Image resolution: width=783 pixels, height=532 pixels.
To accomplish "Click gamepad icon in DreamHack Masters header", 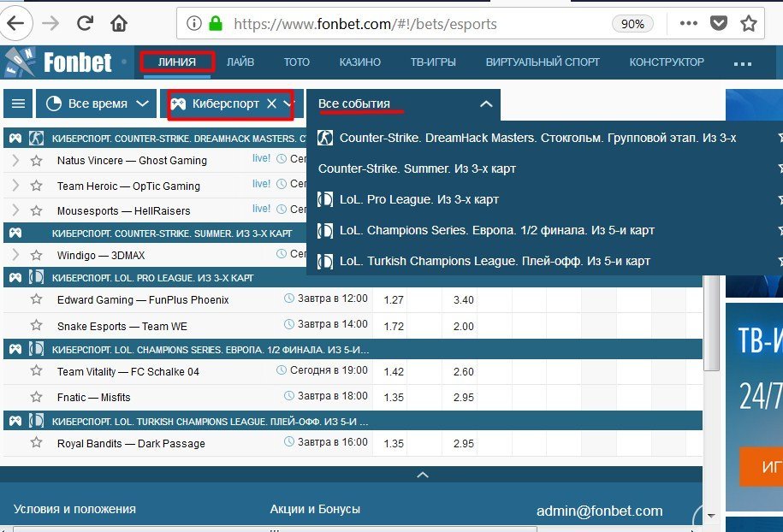I will point(15,139).
